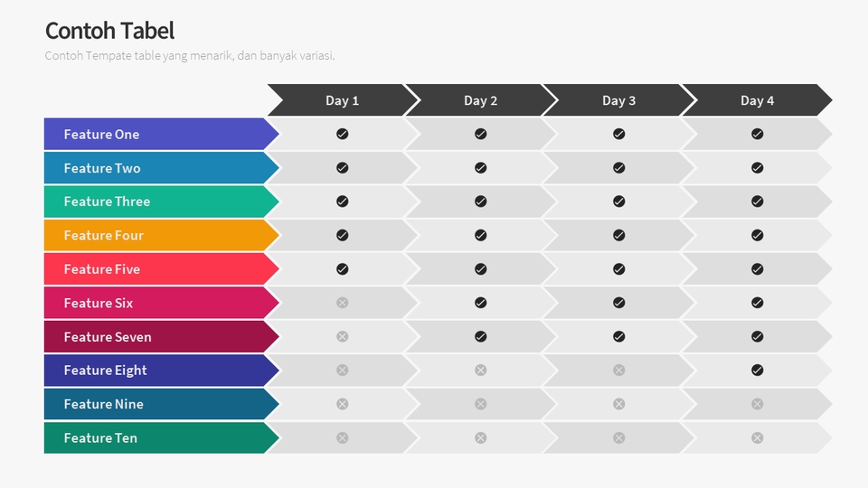Click the checkmark for Feature Eight Day 4
Viewport: 868px width, 488px height.
point(757,371)
